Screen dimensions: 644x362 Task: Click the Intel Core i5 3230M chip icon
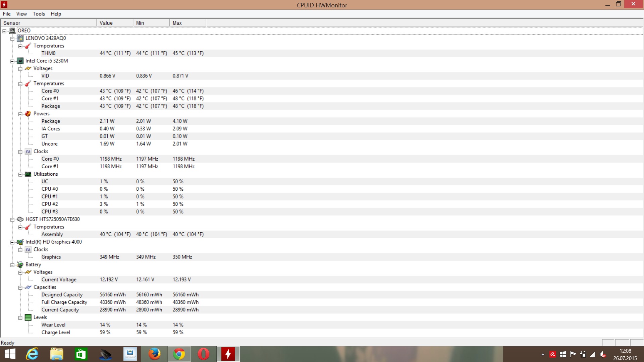click(x=20, y=61)
